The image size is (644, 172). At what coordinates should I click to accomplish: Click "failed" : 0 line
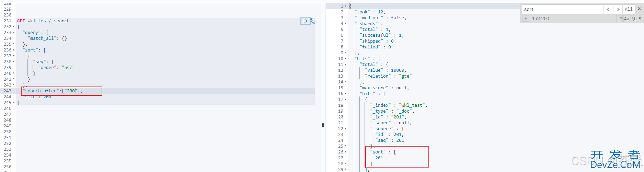click(x=375, y=47)
